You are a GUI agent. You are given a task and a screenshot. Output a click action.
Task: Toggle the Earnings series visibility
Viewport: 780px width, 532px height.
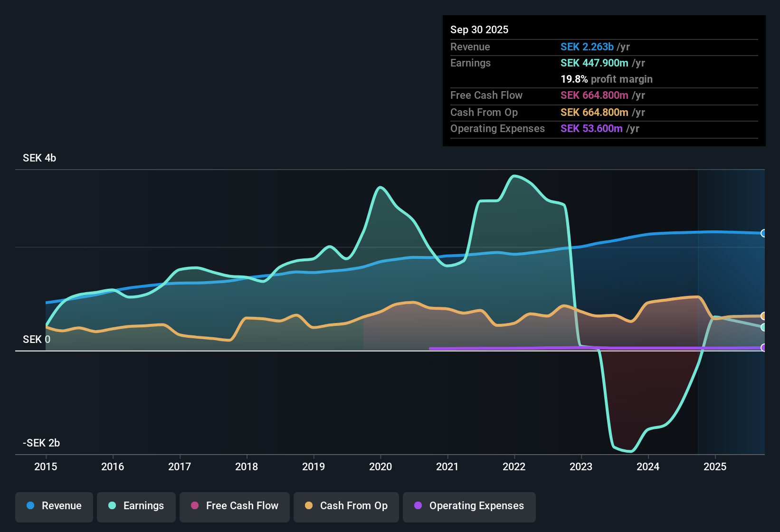[136, 506]
